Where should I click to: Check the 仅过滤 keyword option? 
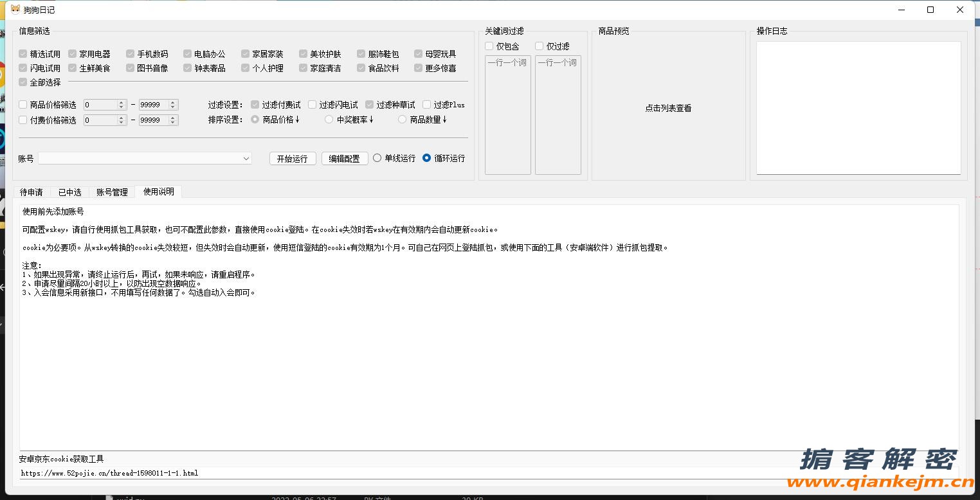pos(539,46)
